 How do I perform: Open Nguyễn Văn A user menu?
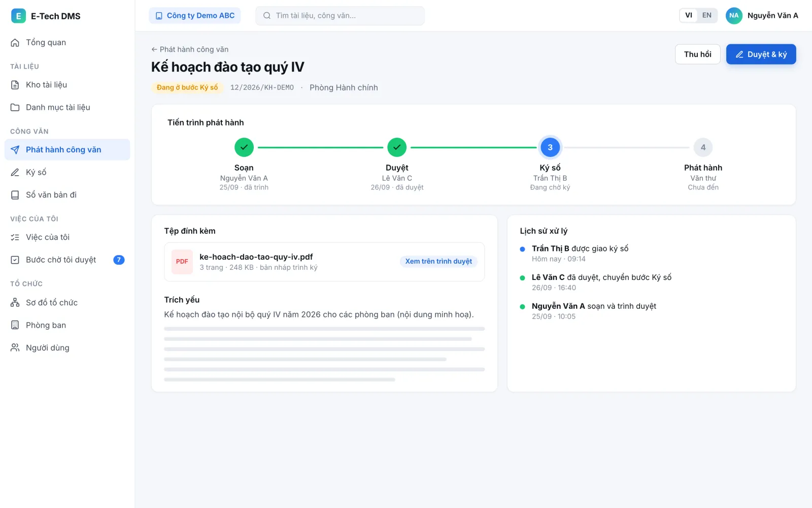click(x=762, y=16)
